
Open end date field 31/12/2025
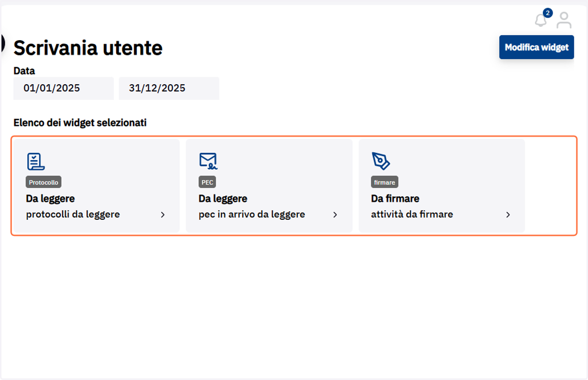(169, 88)
